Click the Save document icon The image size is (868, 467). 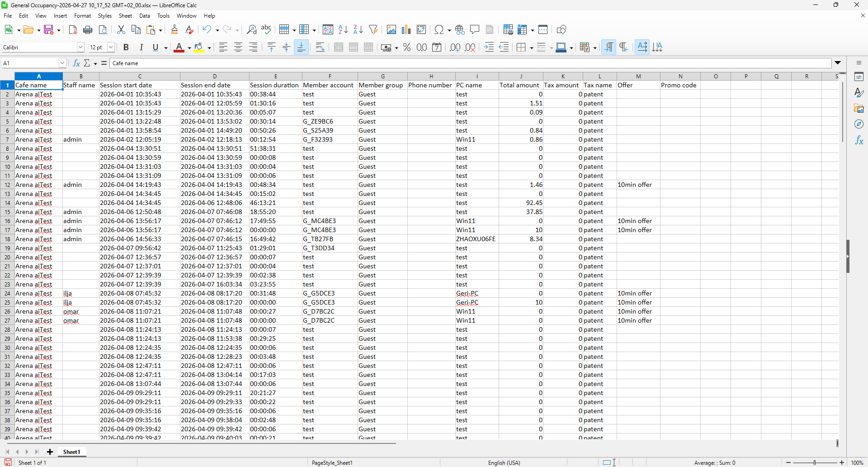tap(49, 30)
